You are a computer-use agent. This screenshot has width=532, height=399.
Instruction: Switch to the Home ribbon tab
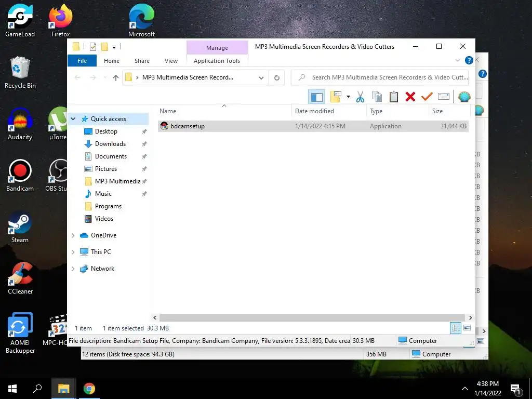112,61
